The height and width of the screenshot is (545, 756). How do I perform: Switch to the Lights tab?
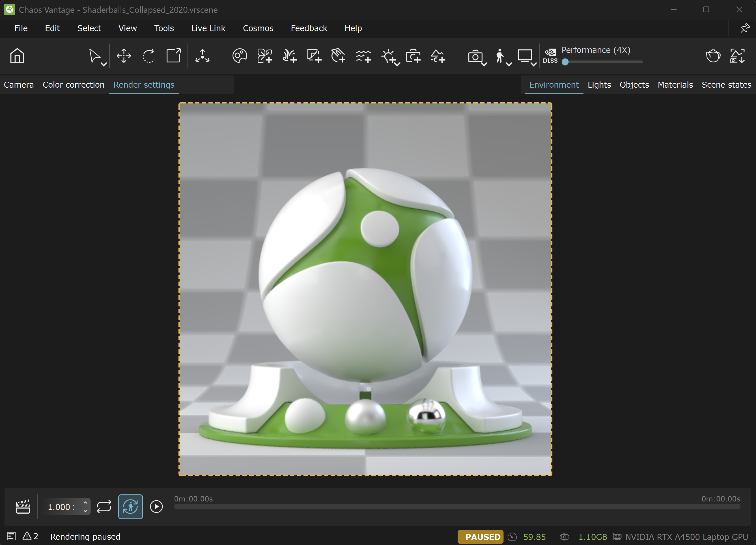[599, 85]
